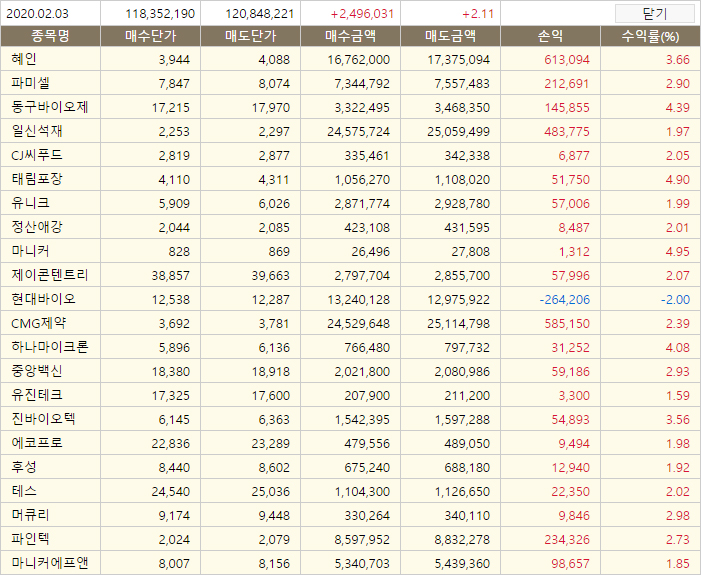701x575 pixels.
Task: Click CMG제약 profit 585,150
Action: (x=567, y=324)
